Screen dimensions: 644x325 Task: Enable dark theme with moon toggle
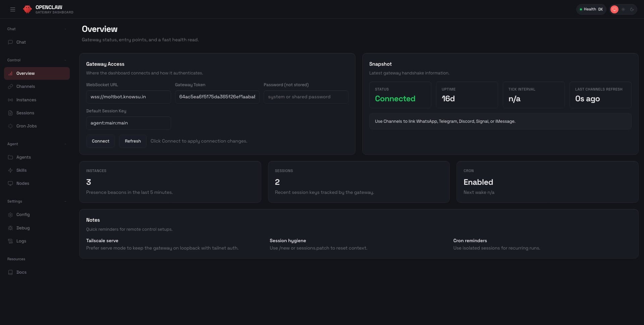[x=632, y=9]
